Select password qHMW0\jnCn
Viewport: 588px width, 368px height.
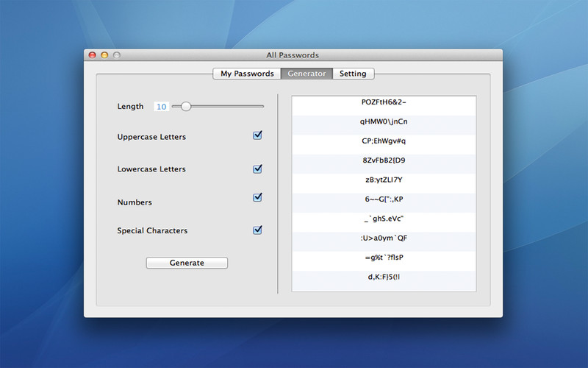tap(384, 125)
